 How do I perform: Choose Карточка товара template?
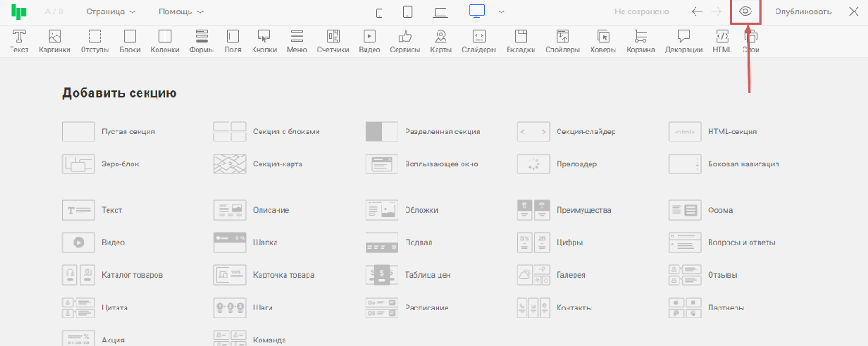[265, 275]
